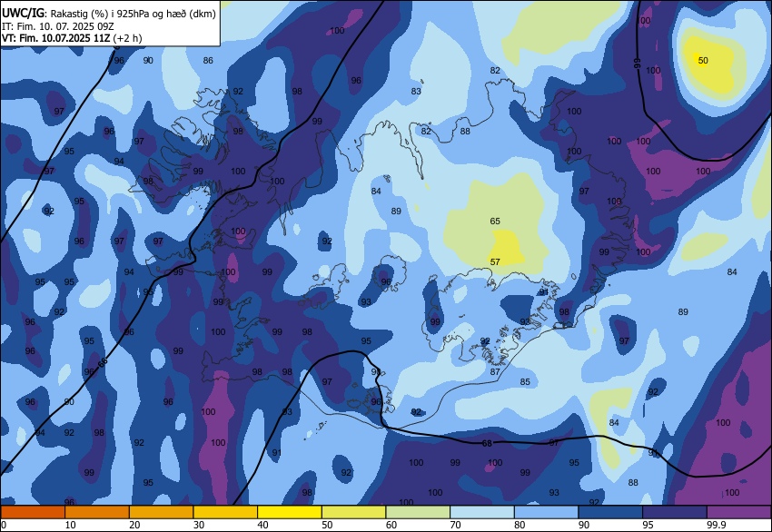Click the '70' tick label on the legend bar
This screenshot has width=772, height=532.
[455, 525]
